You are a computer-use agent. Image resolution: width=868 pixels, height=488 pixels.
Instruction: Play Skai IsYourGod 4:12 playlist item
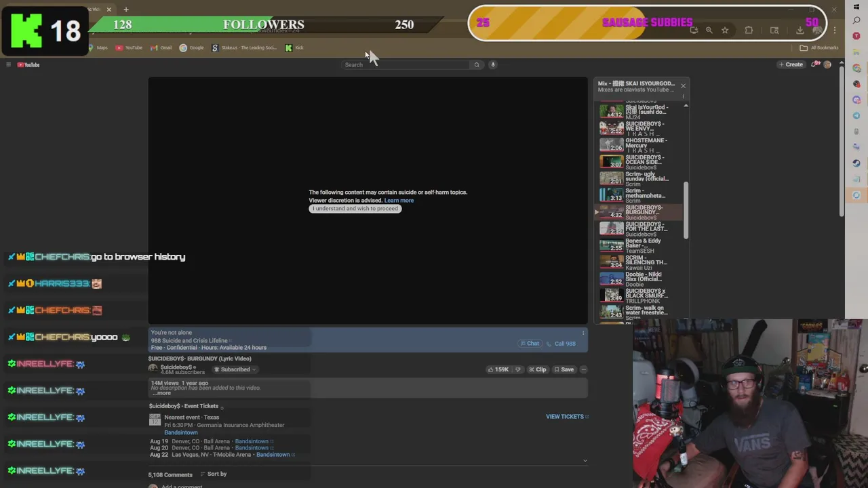point(641,112)
